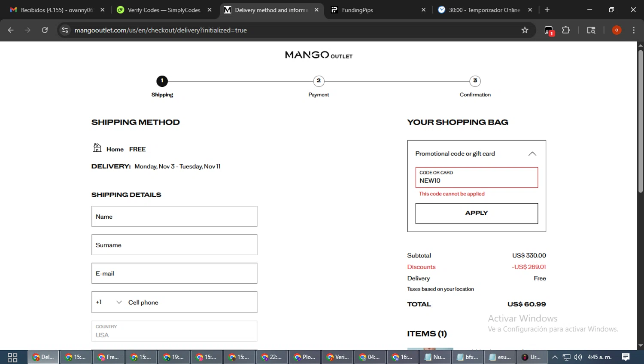This screenshot has width=644, height=364.
Task: Open the 'Nu...' Notepad taskbar item
Action: [x=435, y=357]
